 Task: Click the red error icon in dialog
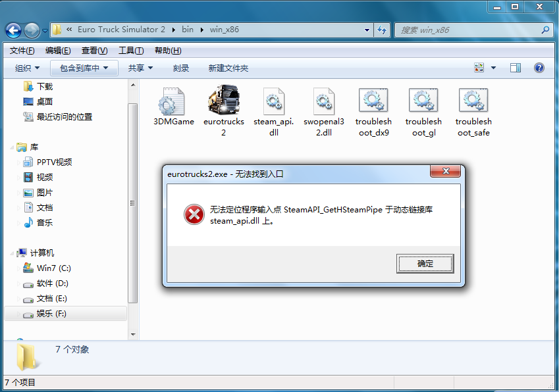pyautogui.click(x=194, y=214)
